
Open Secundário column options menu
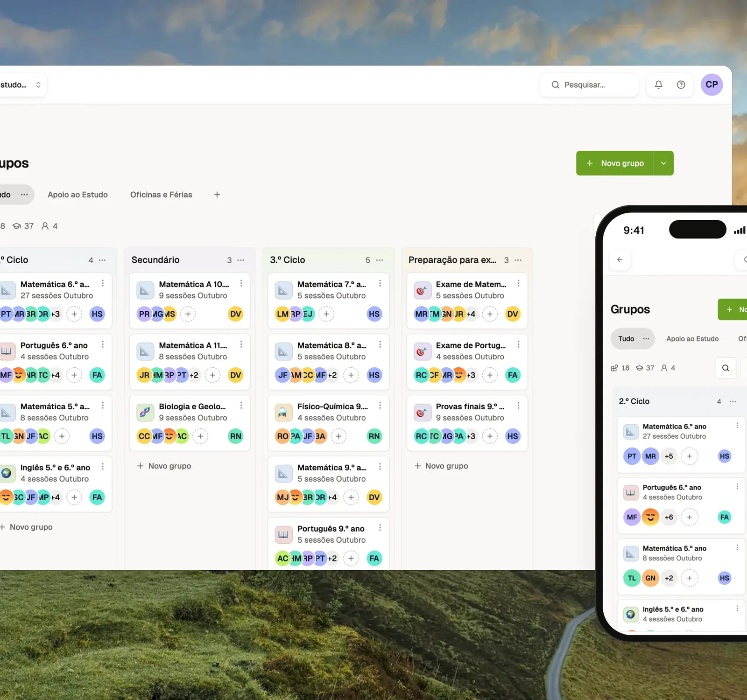pos(241,260)
